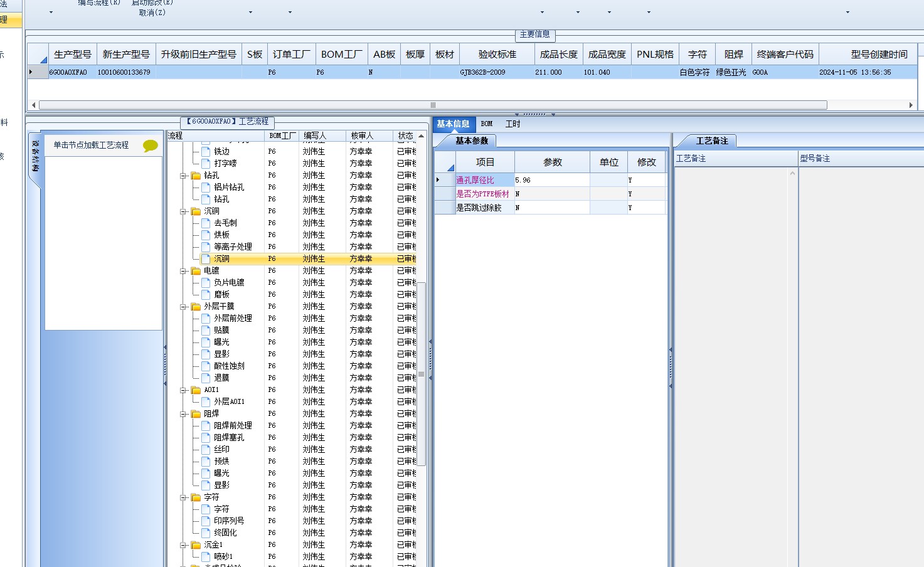Screen dimensions: 924x567
Task: Click the 状态 column header in process tree
Action: click(406, 135)
